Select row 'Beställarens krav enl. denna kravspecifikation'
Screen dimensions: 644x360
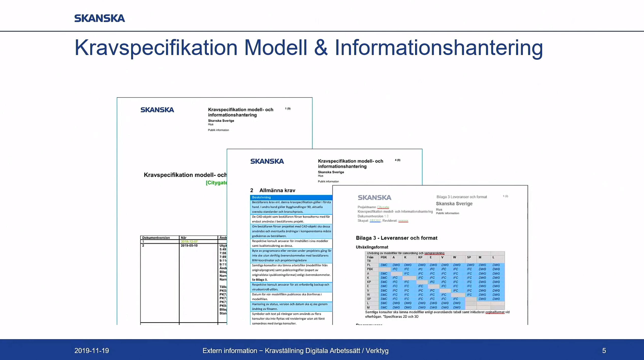(291, 207)
